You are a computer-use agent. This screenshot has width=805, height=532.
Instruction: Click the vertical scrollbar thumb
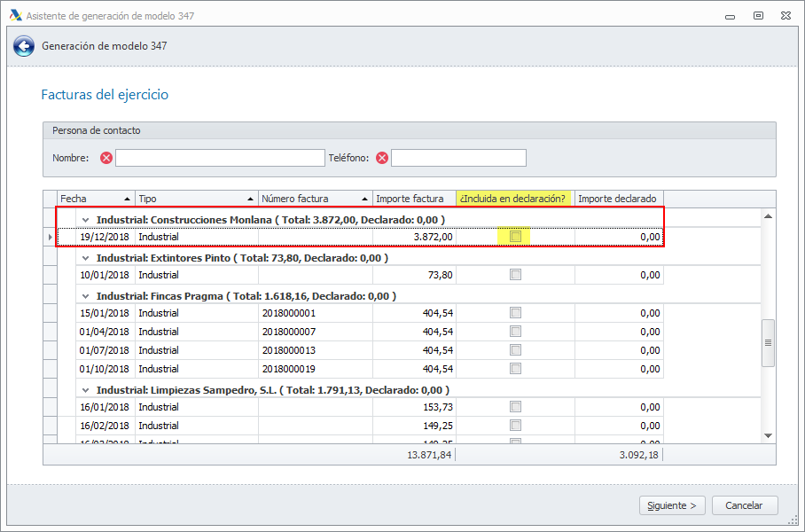click(768, 343)
